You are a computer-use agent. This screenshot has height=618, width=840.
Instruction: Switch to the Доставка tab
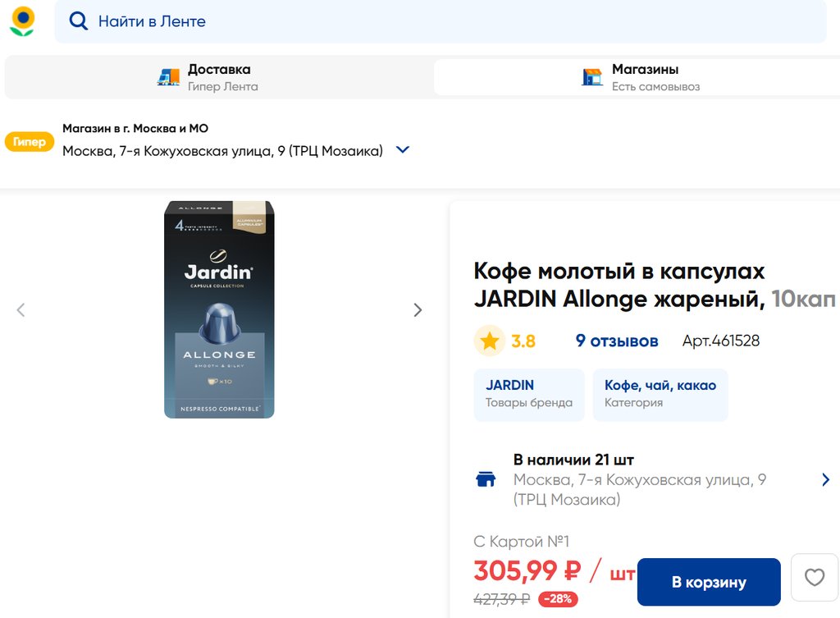pos(219,77)
